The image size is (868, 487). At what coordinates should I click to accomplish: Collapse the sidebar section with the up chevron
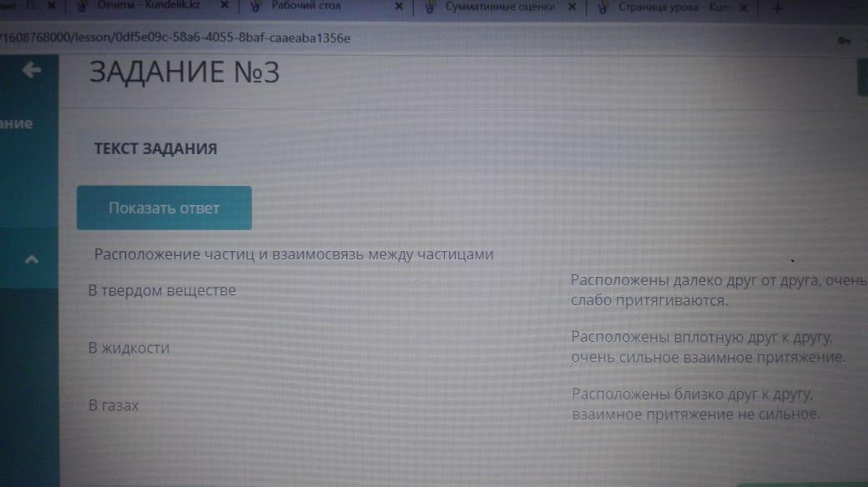tap(32, 259)
